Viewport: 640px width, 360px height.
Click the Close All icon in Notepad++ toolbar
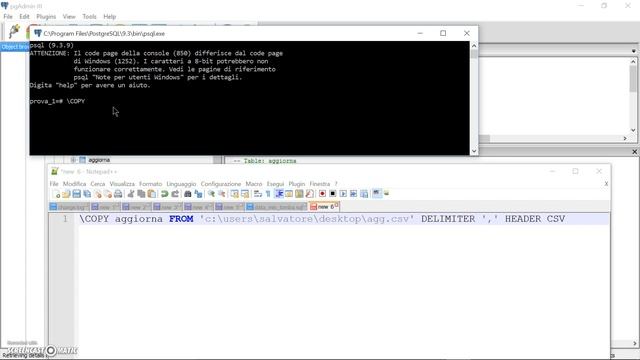click(108, 194)
